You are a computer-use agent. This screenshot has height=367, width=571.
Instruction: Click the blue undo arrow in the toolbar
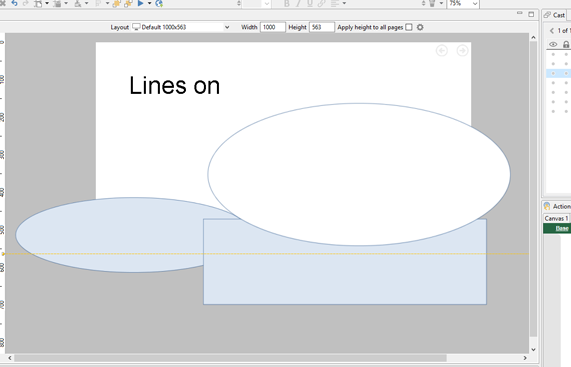tap(15, 3)
